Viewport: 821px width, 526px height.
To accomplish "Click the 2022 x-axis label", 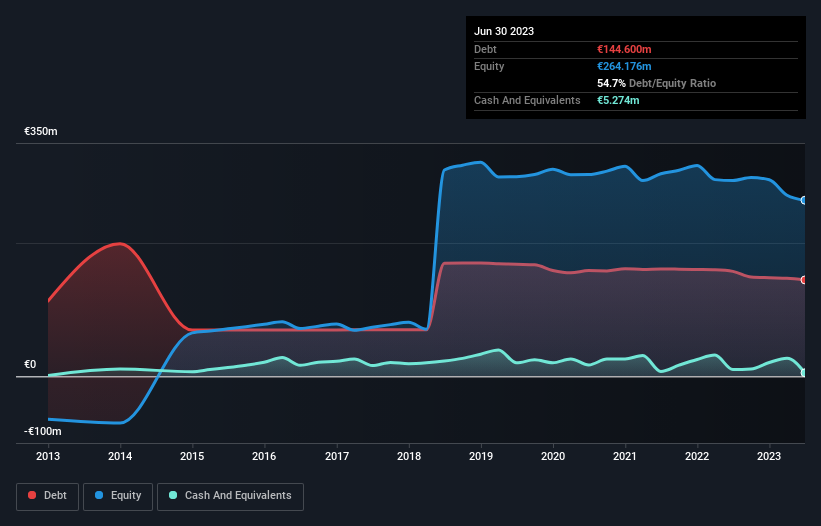I will tap(697, 456).
